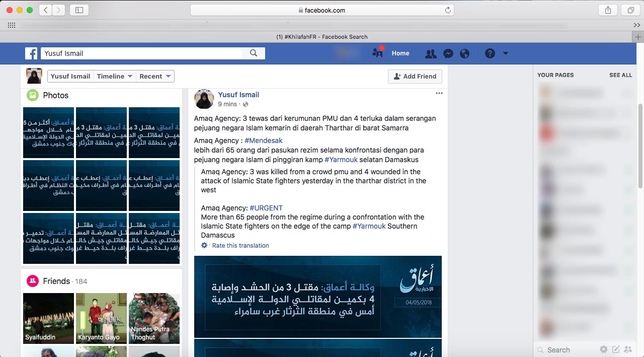Click Safari share button
Image resolution: width=644 pixels, height=357 pixels.
(607, 10)
